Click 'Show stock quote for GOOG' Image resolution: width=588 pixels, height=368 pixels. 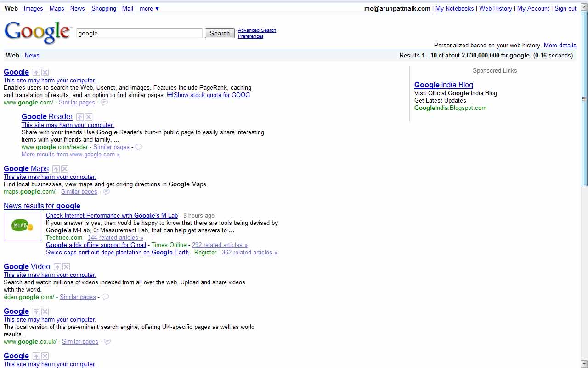(x=212, y=95)
